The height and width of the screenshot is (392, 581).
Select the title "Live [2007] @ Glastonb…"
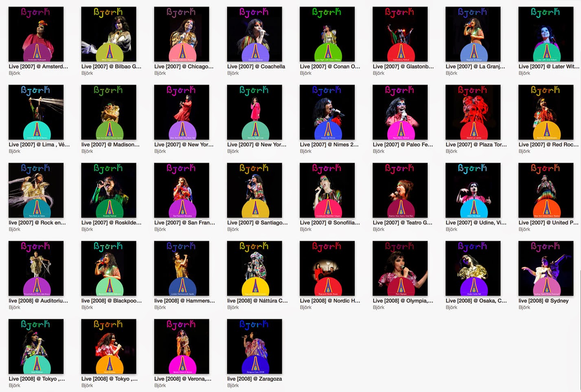(403, 66)
